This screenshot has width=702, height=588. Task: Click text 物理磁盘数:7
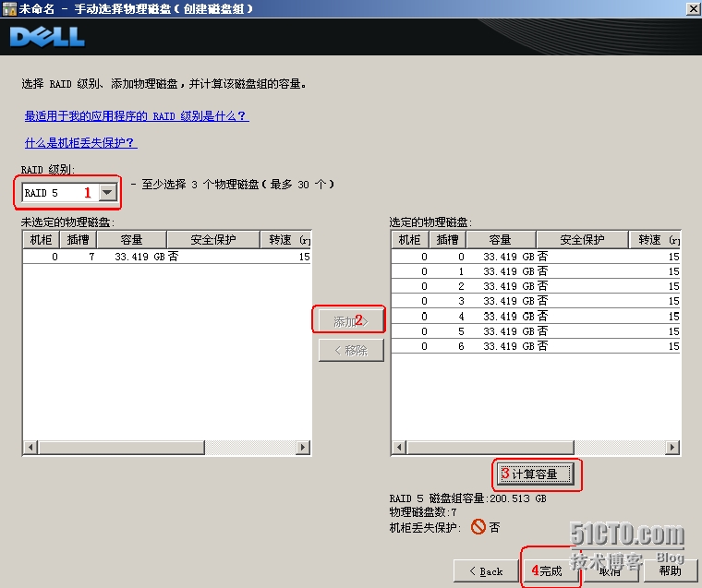[x=423, y=512]
